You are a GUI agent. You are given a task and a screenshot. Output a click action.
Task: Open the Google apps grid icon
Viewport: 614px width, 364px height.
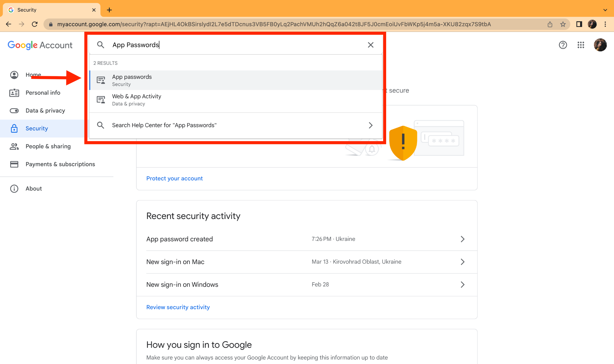[x=581, y=45]
